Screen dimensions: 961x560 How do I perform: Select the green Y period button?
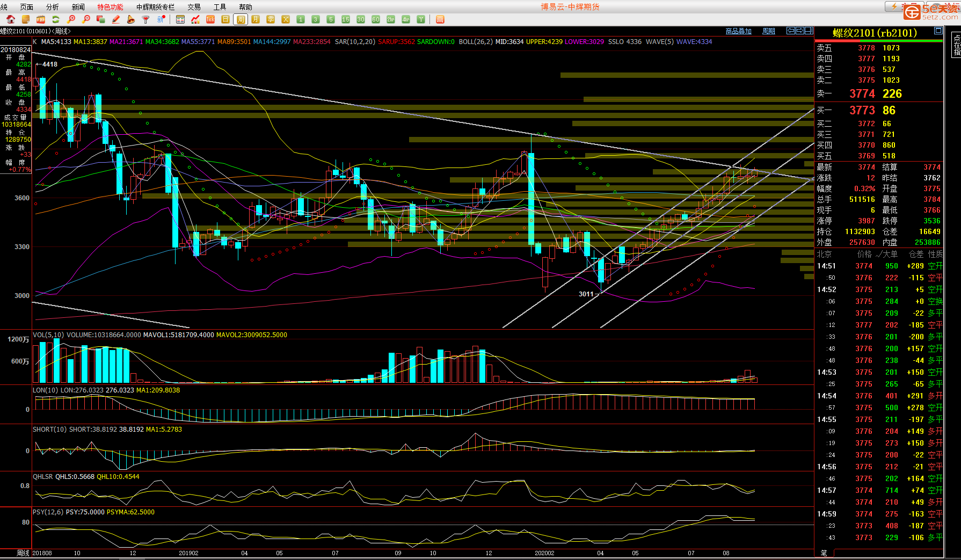pos(421,19)
